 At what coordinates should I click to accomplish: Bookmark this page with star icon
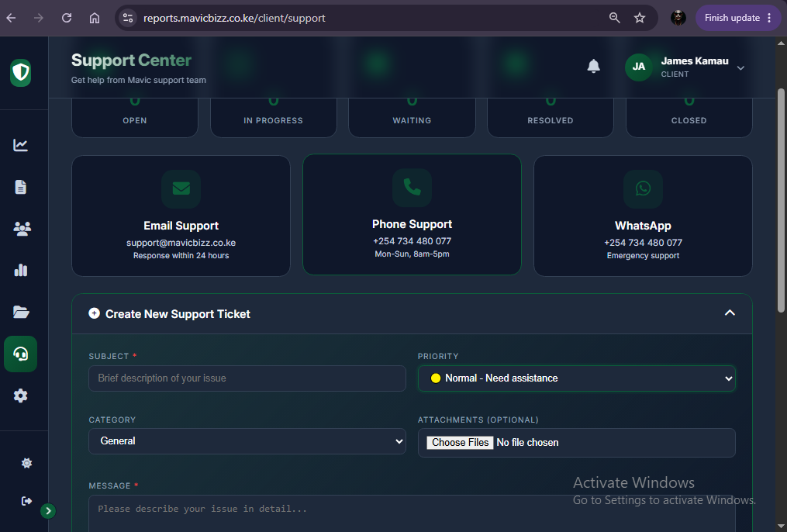click(x=640, y=18)
